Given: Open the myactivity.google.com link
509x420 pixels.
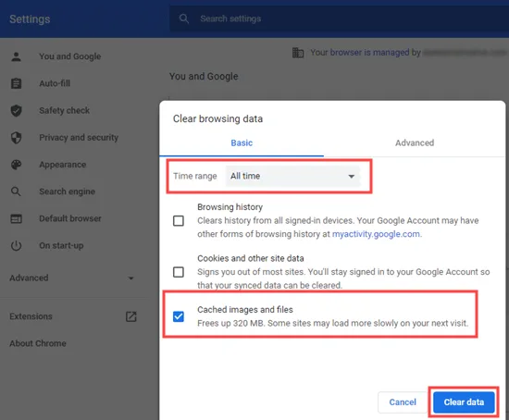Looking at the screenshot, I should (376, 234).
